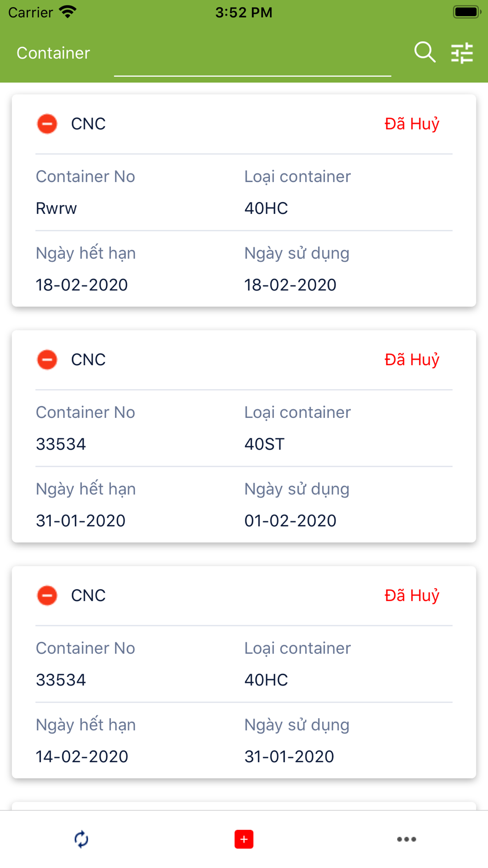Tap expiry date 18-02-2020 on first card

tap(81, 285)
